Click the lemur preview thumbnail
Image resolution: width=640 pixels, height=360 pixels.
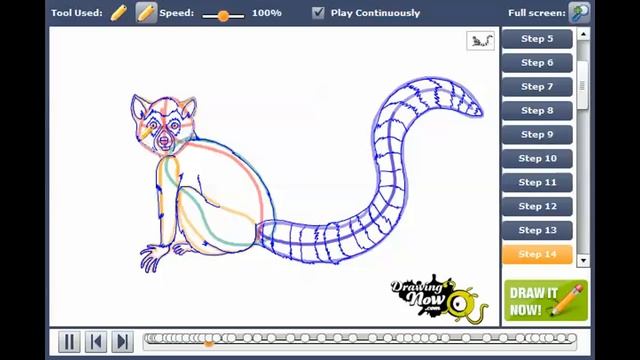(480, 41)
